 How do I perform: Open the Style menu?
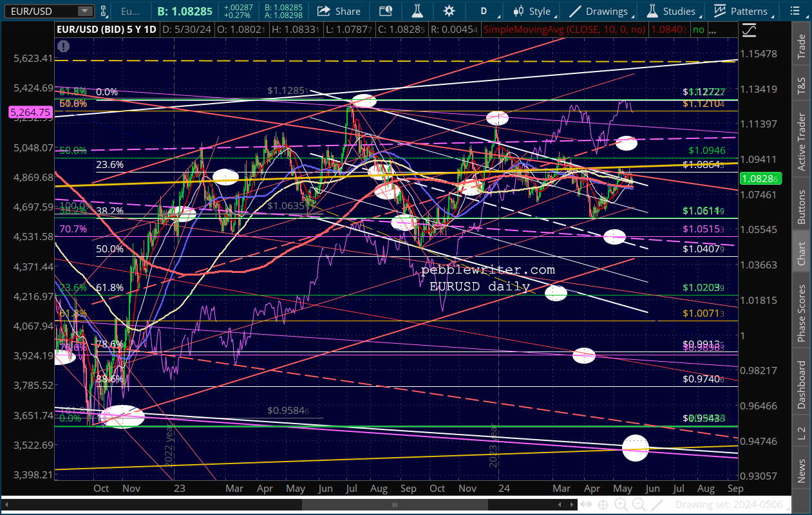pos(534,11)
